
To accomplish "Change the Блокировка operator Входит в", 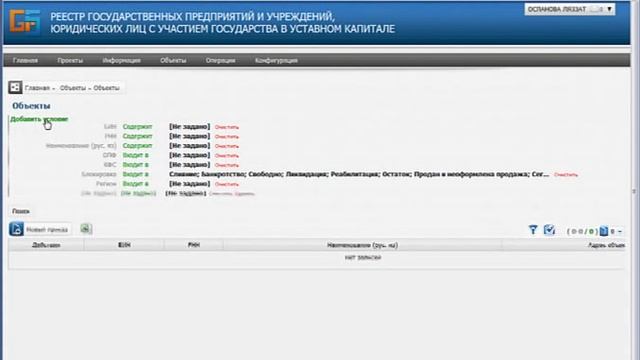I will (136, 174).
